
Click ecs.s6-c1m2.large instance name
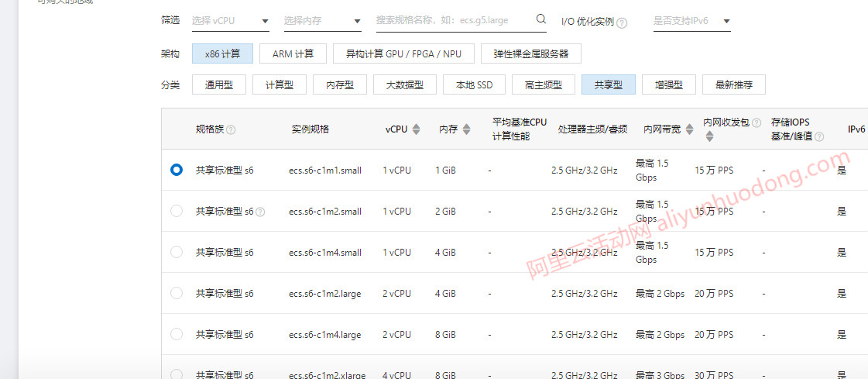[325, 294]
